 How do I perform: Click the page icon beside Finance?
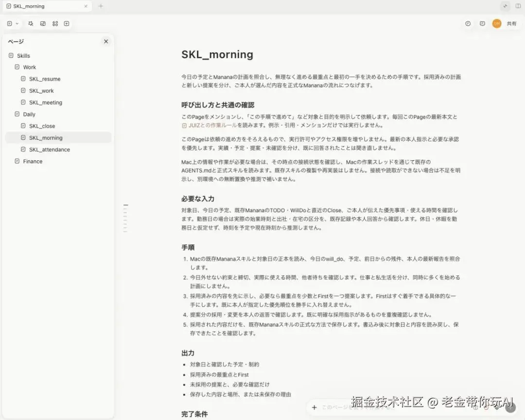[x=17, y=161]
